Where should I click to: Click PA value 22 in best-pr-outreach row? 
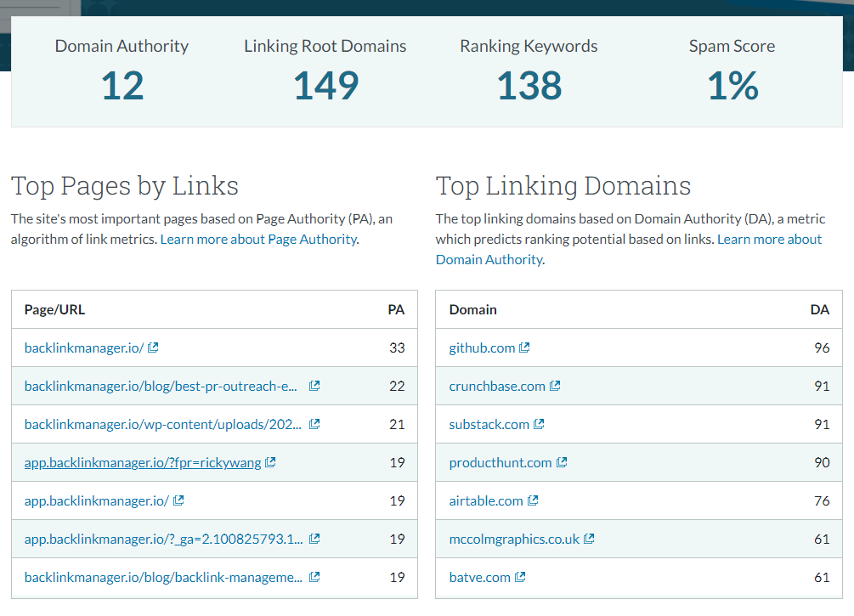[397, 386]
